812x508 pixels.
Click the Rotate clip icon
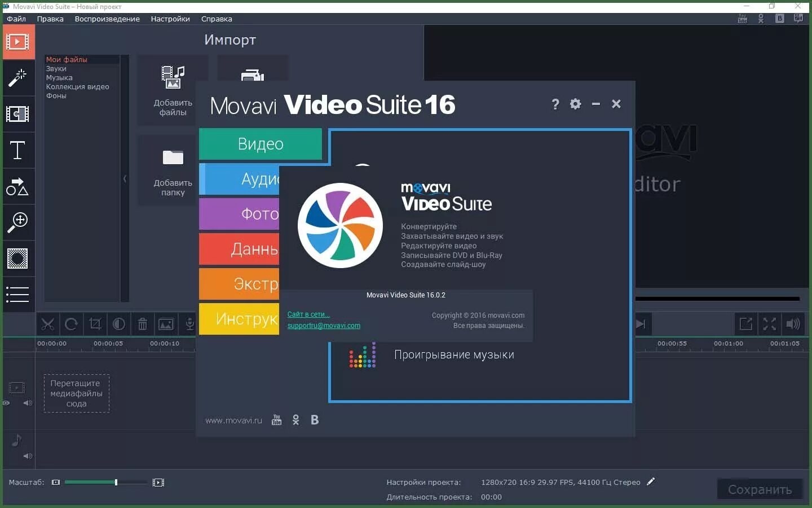coord(72,324)
